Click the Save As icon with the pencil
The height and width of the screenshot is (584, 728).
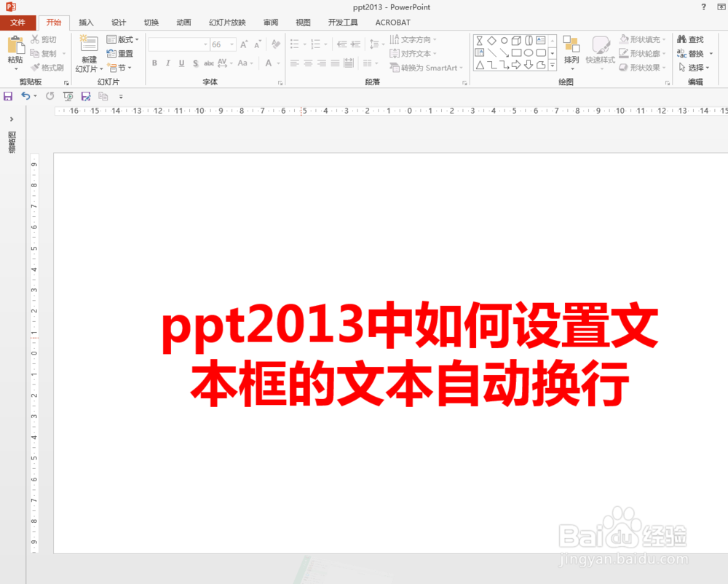click(x=86, y=96)
